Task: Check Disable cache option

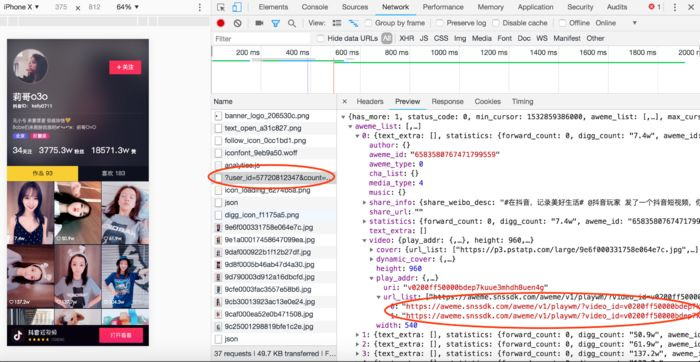Action: click(x=496, y=23)
